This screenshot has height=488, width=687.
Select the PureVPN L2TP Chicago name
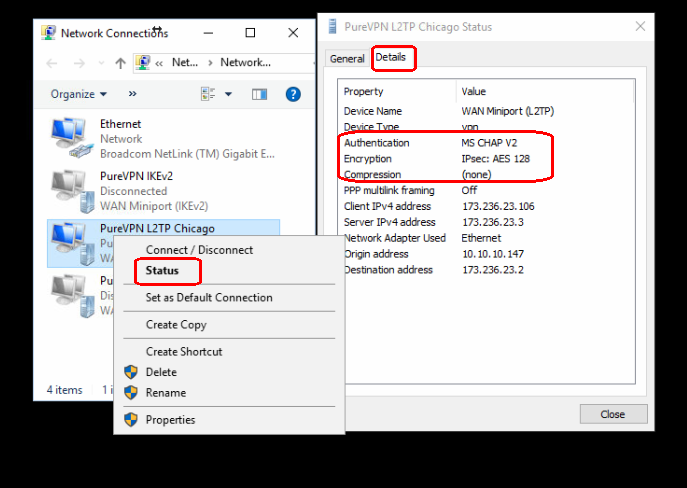pyautogui.click(x=157, y=229)
